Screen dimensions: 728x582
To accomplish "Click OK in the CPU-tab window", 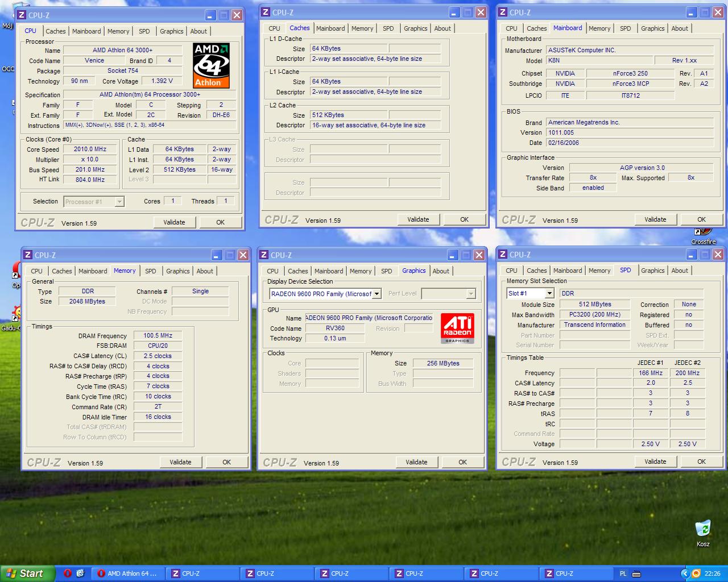I will pyautogui.click(x=221, y=222).
